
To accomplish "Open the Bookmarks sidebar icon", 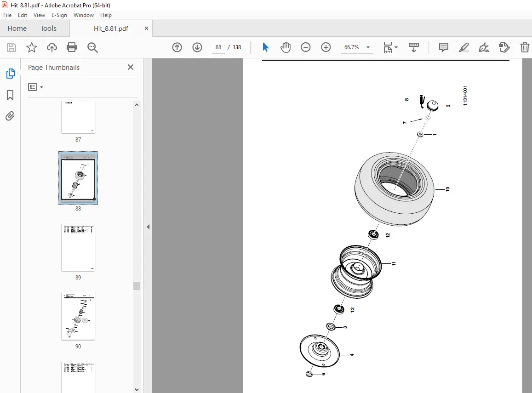I will (10, 95).
